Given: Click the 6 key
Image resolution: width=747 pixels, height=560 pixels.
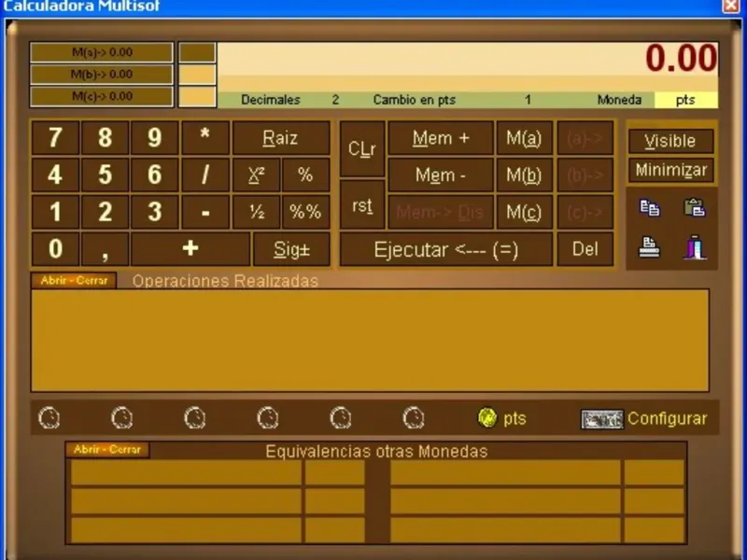Looking at the screenshot, I should point(155,175).
